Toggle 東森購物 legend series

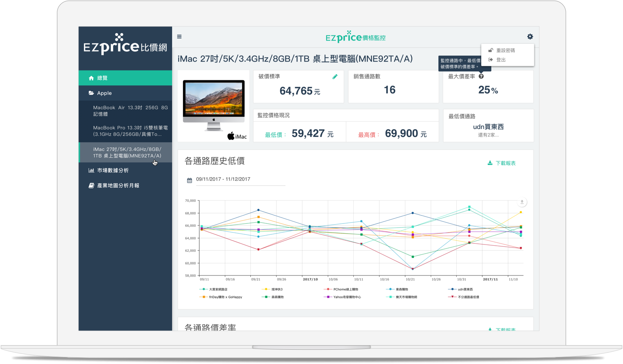tap(397, 289)
